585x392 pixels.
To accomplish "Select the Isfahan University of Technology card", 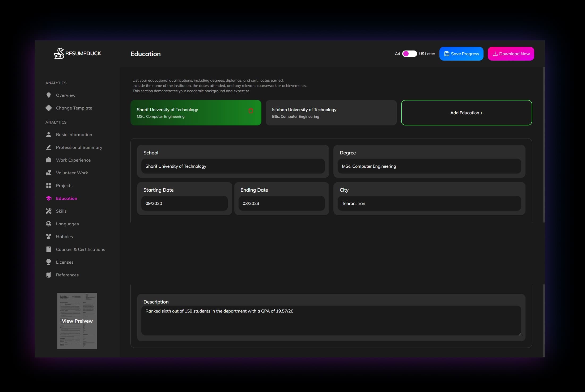I will [x=331, y=113].
